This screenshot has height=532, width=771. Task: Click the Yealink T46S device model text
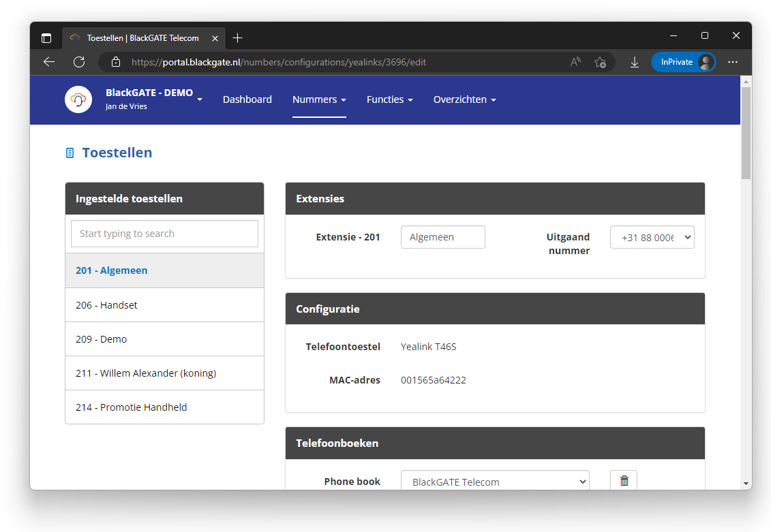pyautogui.click(x=428, y=347)
